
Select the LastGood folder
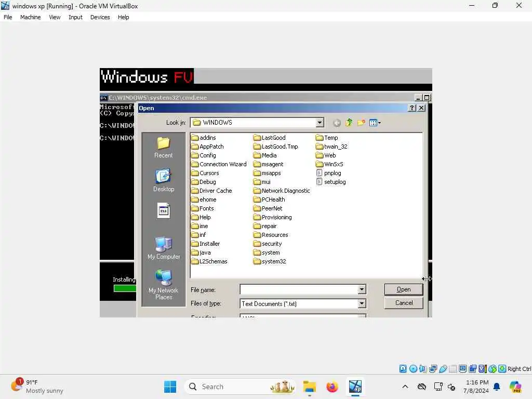[270, 138]
